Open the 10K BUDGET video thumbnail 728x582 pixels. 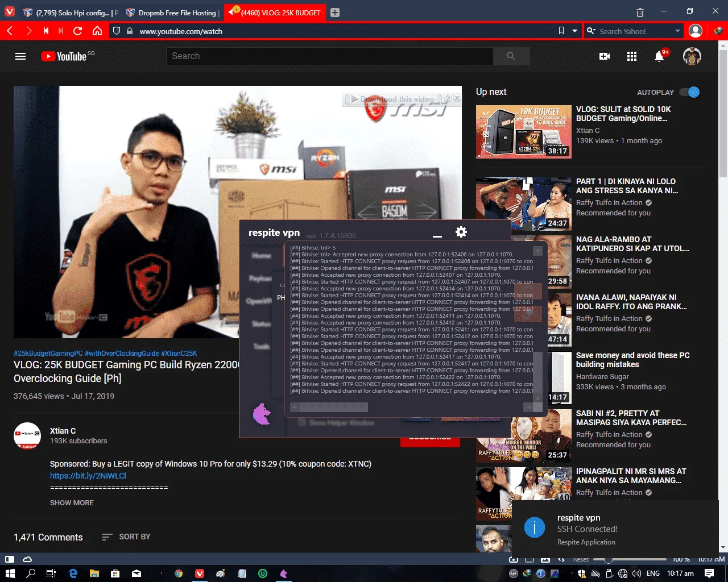click(524, 132)
